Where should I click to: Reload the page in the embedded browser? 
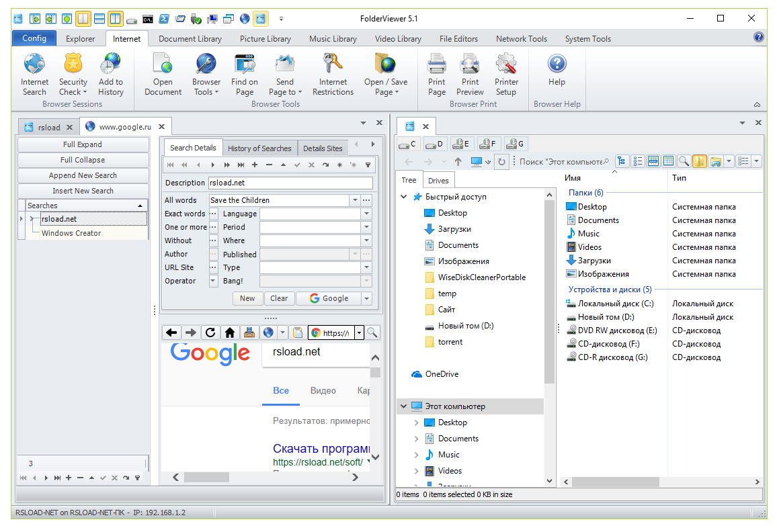(x=210, y=332)
